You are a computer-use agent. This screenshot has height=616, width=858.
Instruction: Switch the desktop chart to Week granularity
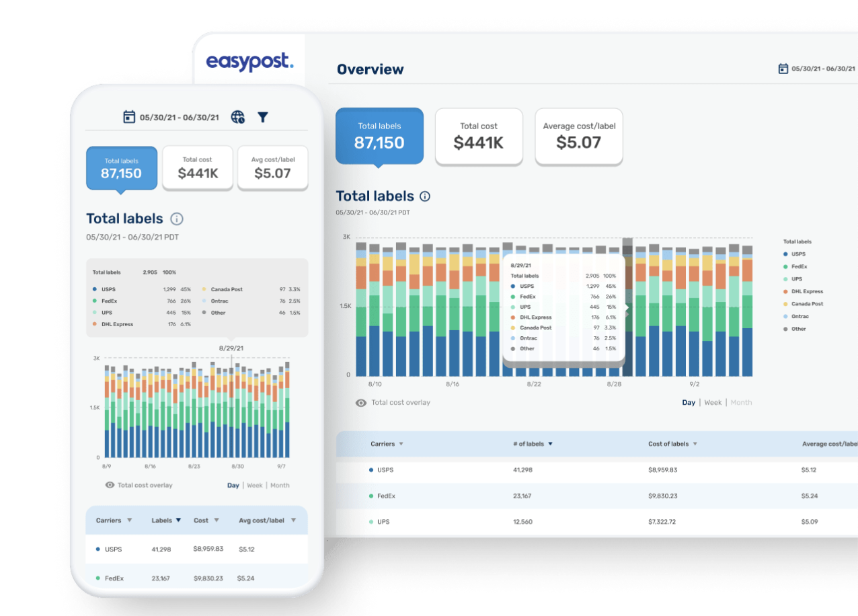(x=713, y=401)
